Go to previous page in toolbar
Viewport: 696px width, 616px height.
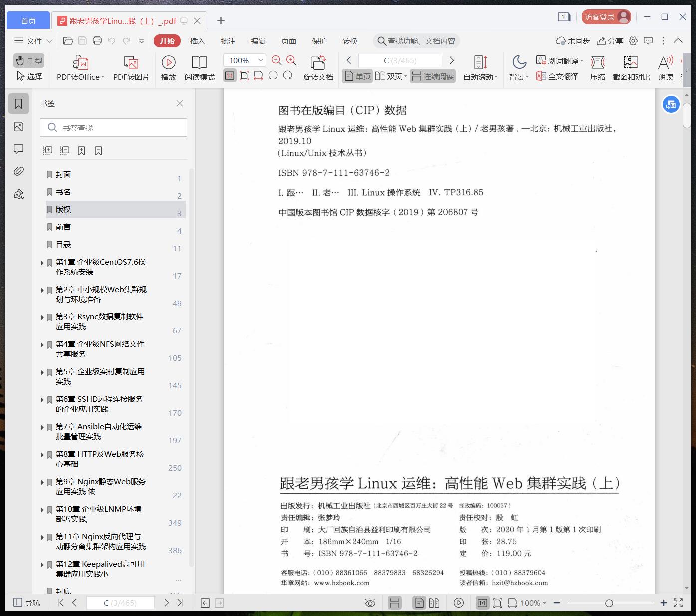pos(349,60)
